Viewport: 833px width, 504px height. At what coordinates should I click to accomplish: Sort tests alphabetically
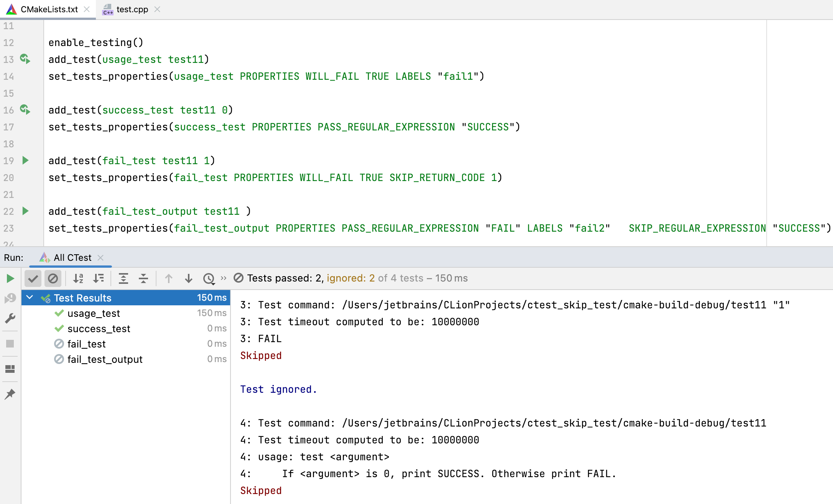click(x=78, y=278)
